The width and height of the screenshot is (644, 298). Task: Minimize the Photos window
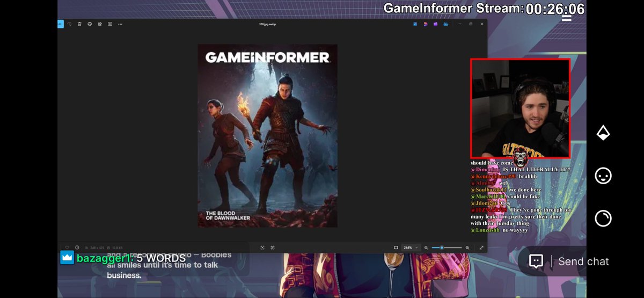tap(460, 24)
